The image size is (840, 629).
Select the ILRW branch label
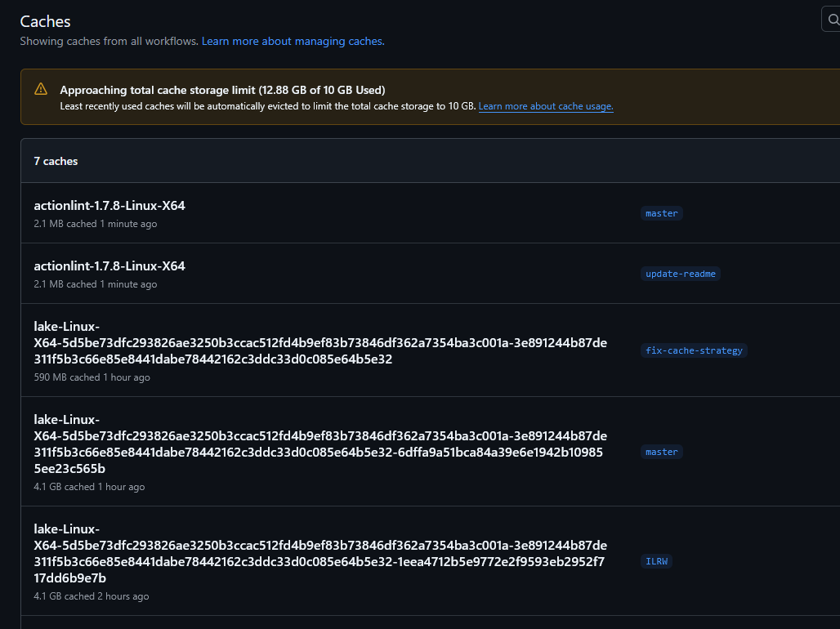click(x=656, y=561)
